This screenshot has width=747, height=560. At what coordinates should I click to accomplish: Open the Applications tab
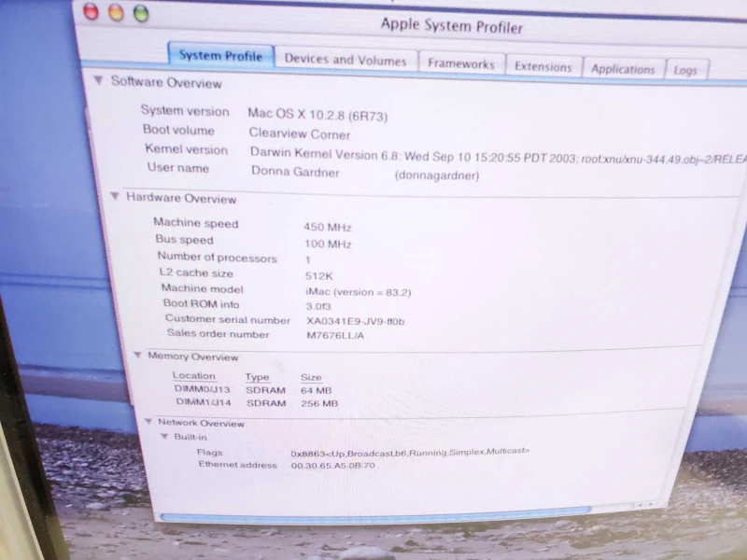623,69
